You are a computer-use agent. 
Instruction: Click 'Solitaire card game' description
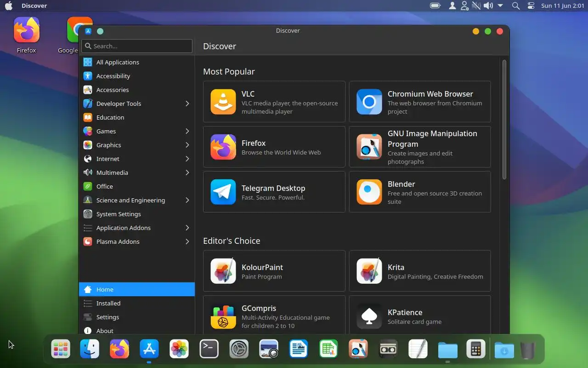click(414, 322)
